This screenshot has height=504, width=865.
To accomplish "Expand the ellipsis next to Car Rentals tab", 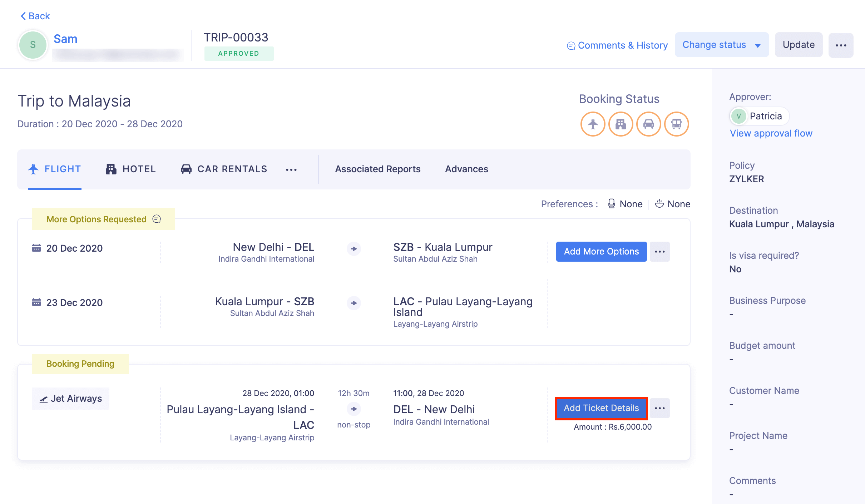I will 292,169.
